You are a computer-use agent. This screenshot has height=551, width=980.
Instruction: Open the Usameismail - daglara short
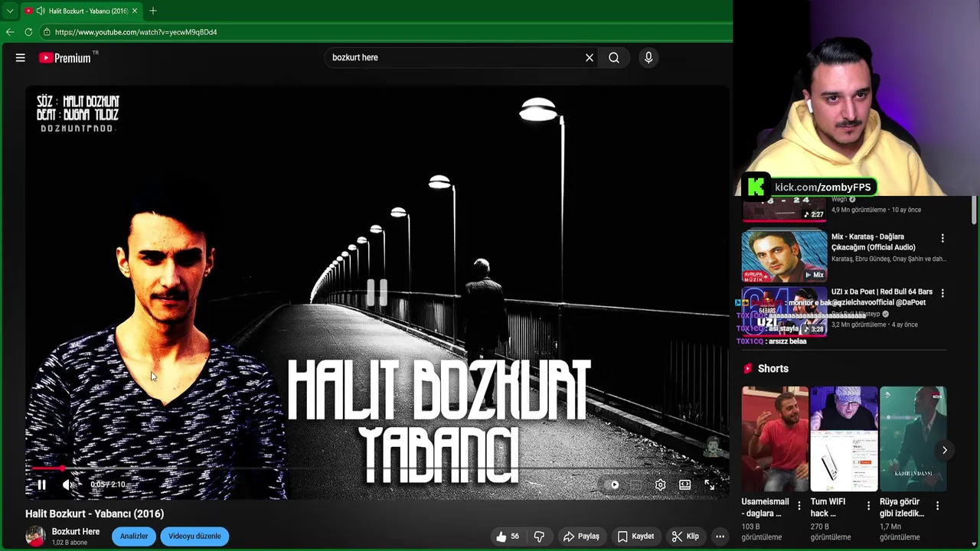775,439
